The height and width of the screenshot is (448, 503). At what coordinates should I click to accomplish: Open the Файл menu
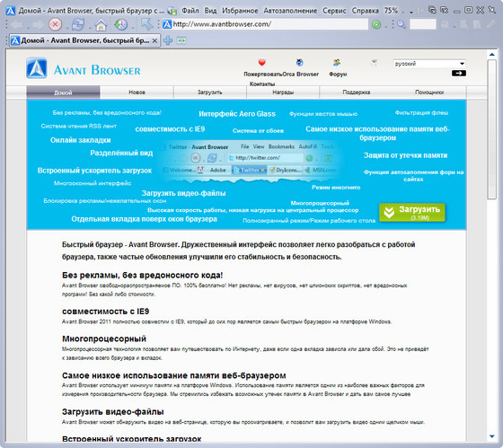190,11
